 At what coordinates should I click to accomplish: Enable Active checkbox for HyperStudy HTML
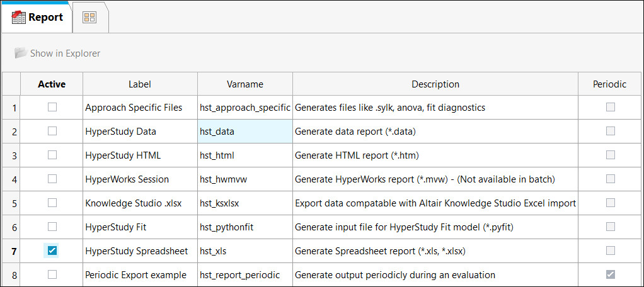(x=52, y=155)
